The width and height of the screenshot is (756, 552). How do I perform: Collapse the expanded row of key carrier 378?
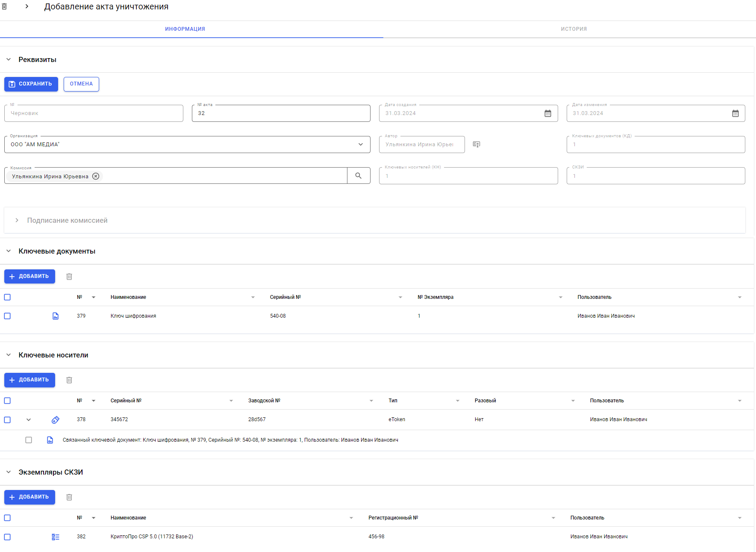click(x=29, y=420)
